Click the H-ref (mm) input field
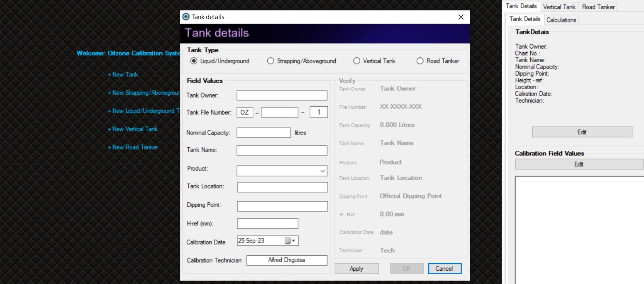The height and width of the screenshot is (284, 644). point(268,223)
